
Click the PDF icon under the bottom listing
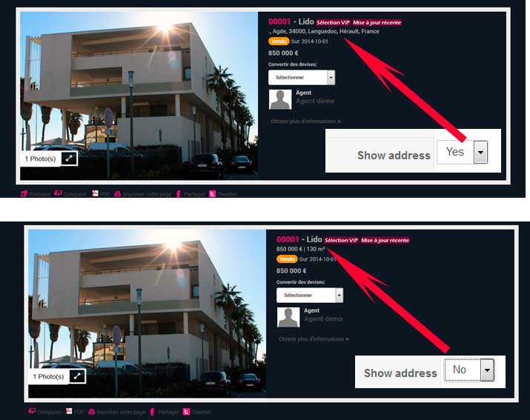click(x=69, y=411)
